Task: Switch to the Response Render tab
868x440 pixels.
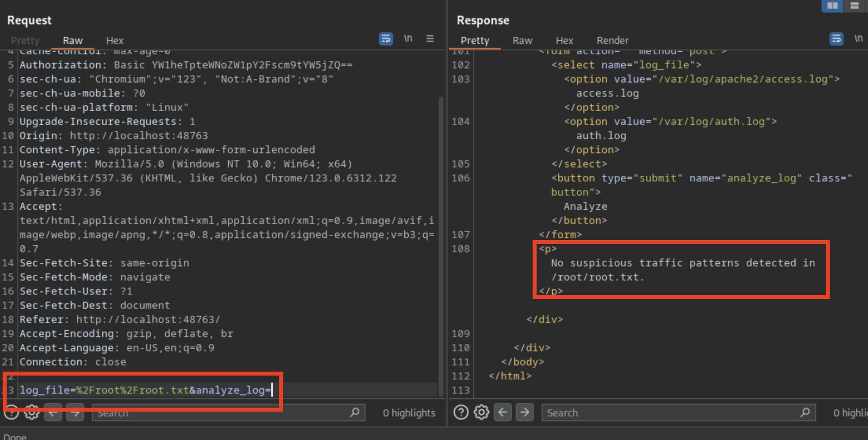Action: [x=612, y=41]
